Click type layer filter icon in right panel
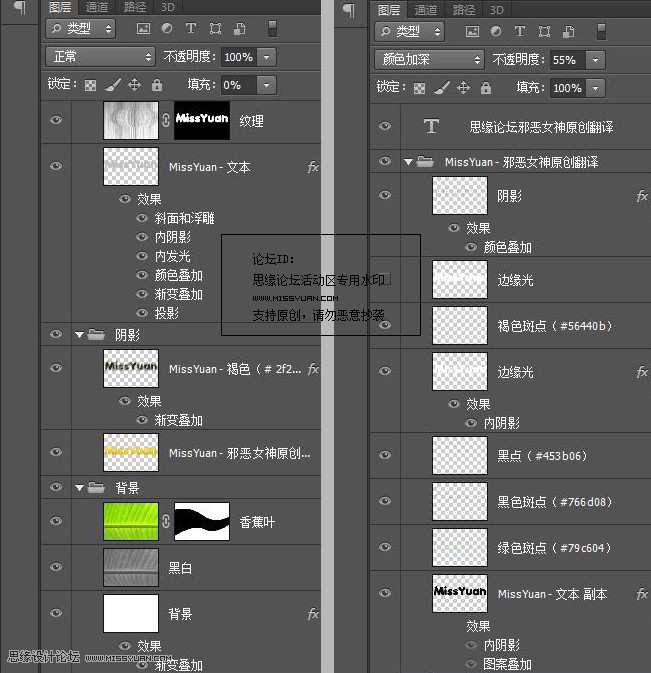This screenshot has width=651, height=673. click(520, 31)
